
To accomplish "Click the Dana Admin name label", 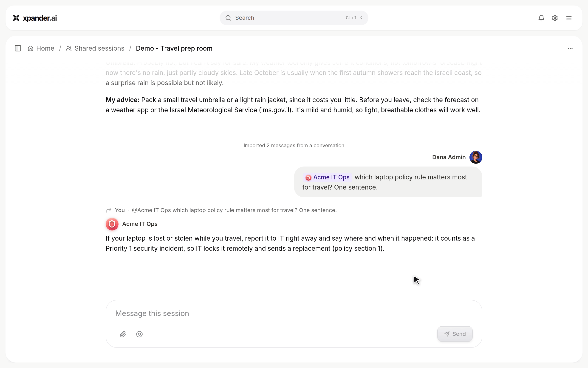I will click(x=449, y=157).
